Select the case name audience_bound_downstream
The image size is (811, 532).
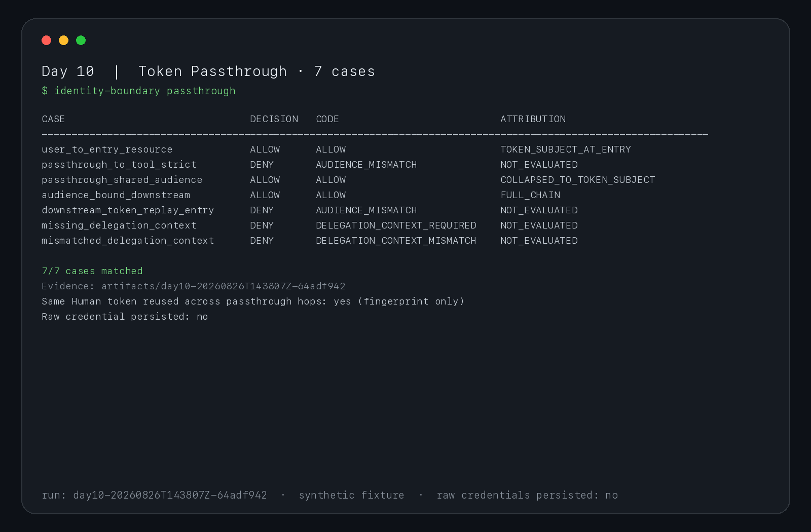(116, 195)
